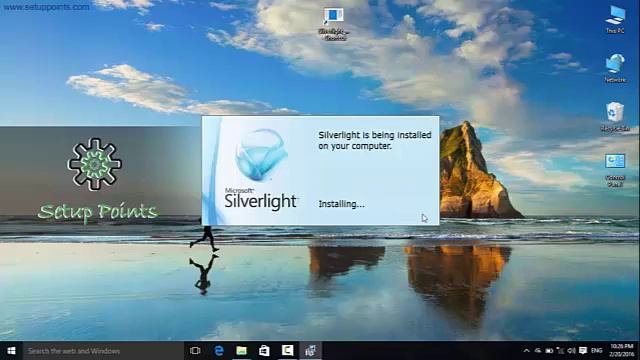
Task: Select the running Silverlight installer taskbar button
Action: (x=310, y=351)
